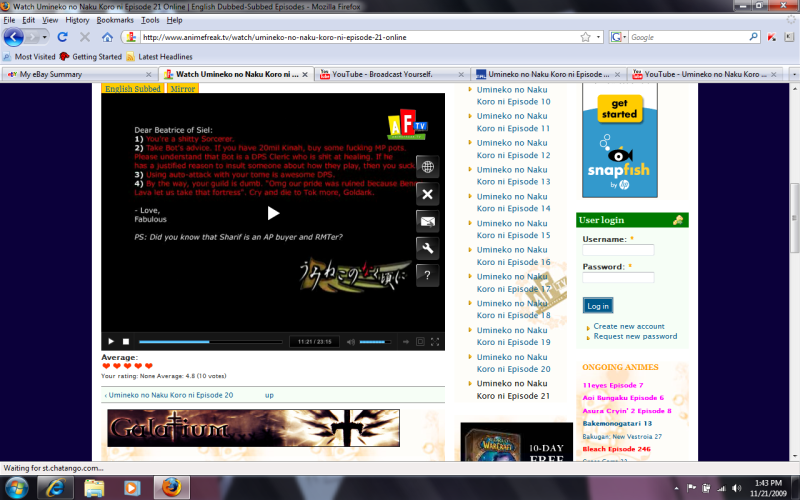Bookmark page with the star icon

586,37
